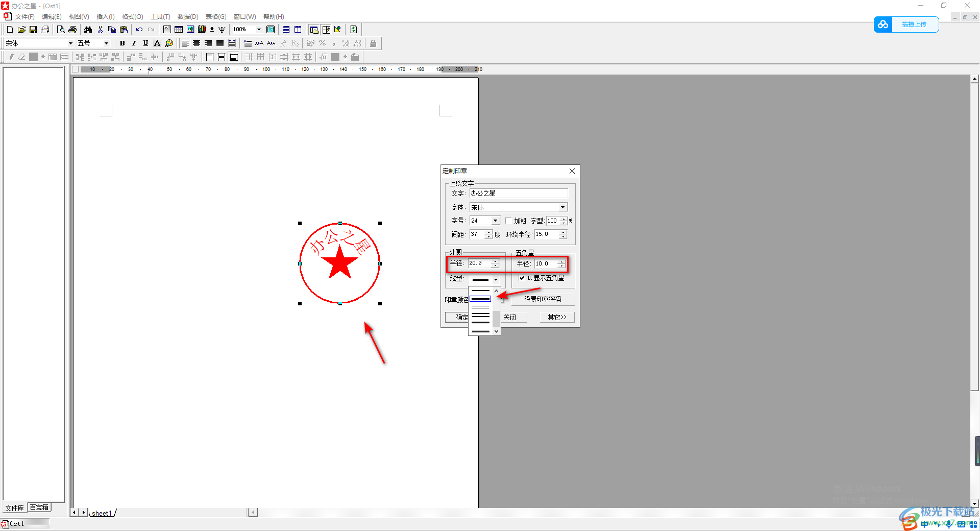The height and width of the screenshot is (531, 980).
Task: Open the font size 五号 dropdown
Action: (106, 43)
